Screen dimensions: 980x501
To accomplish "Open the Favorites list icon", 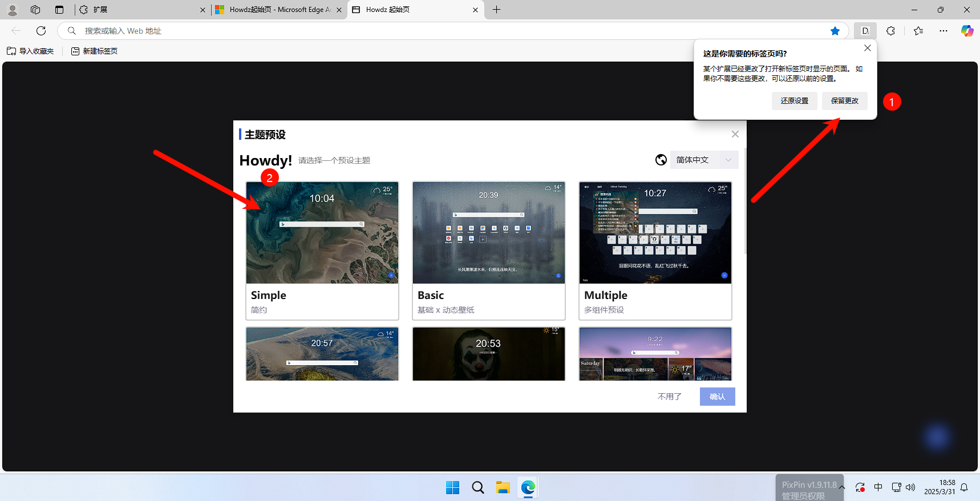I will tap(918, 31).
